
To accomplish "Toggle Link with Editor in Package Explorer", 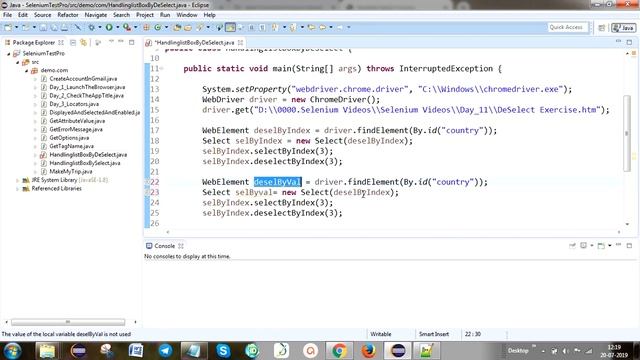I will point(84,42).
